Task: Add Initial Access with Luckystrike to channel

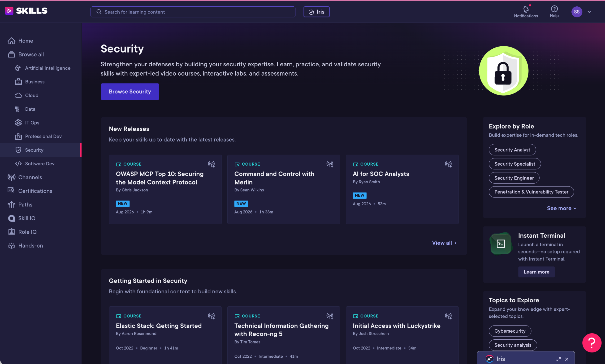Action: [x=448, y=316]
